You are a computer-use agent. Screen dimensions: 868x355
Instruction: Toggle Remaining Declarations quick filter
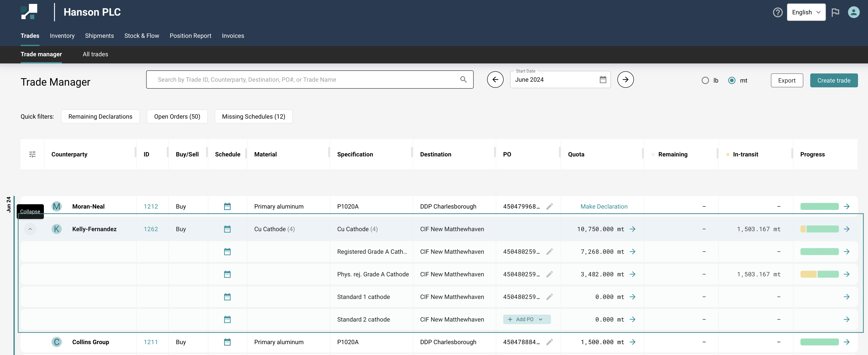[100, 117]
